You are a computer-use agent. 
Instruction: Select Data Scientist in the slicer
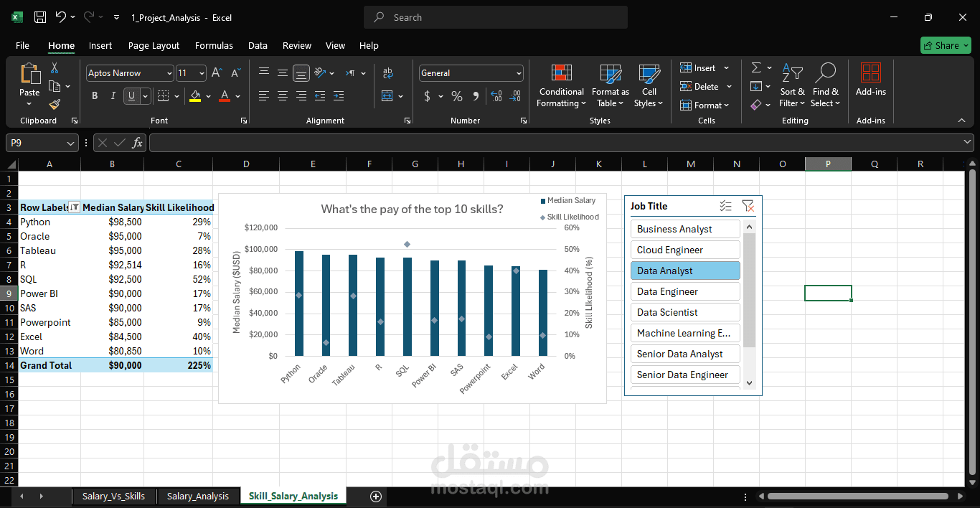coord(685,312)
